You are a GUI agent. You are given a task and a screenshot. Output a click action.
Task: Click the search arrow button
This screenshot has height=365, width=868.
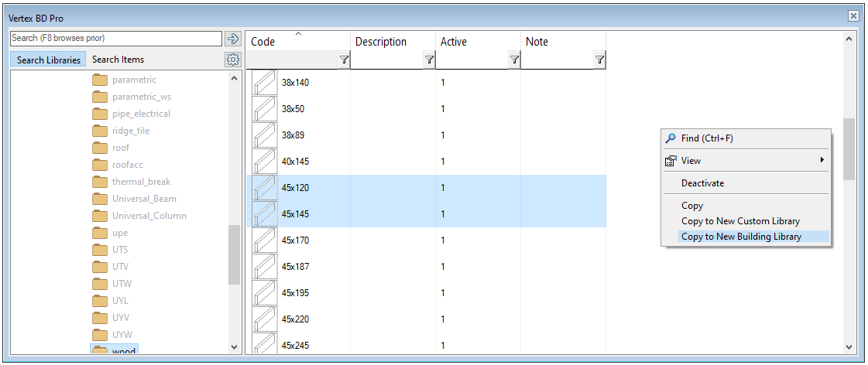click(233, 39)
